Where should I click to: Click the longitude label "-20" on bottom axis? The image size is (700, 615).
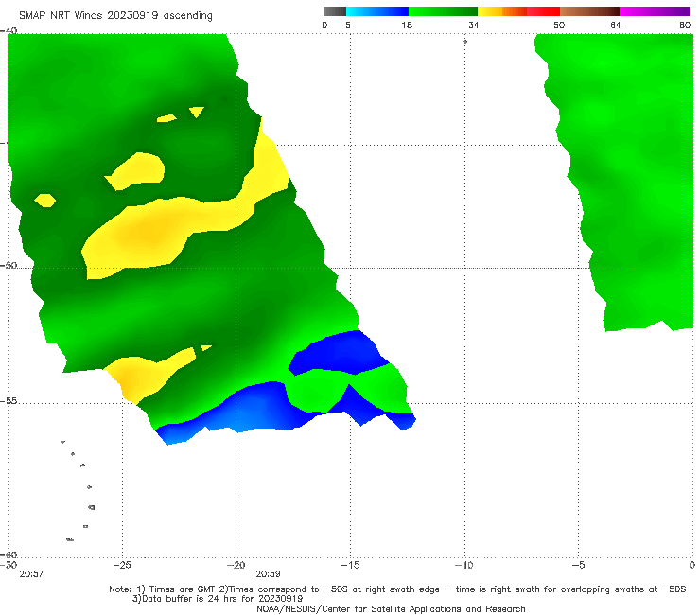236,565
